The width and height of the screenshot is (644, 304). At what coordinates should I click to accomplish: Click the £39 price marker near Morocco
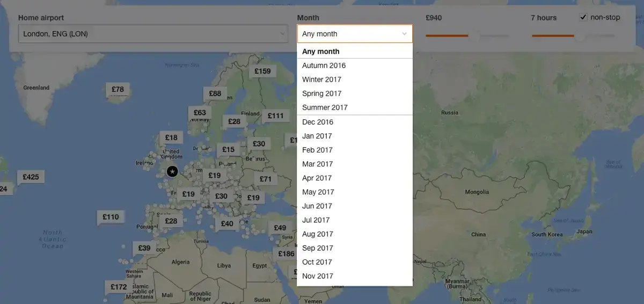click(x=144, y=248)
